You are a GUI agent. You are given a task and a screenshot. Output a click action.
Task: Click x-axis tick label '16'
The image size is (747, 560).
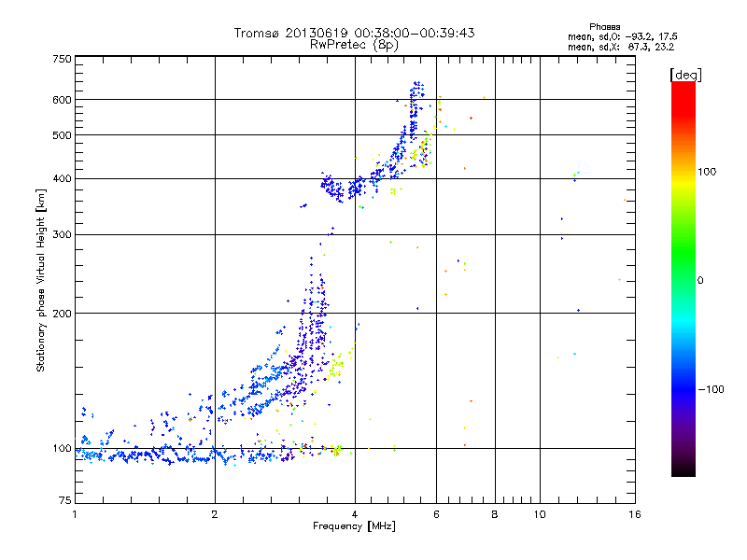click(x=635, y=514)
